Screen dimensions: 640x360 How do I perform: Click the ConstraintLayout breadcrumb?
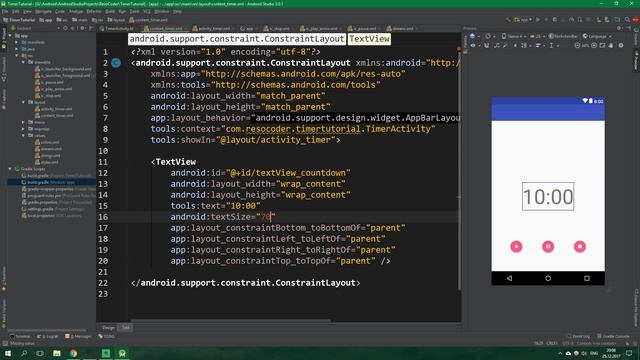tap(237, 39)
